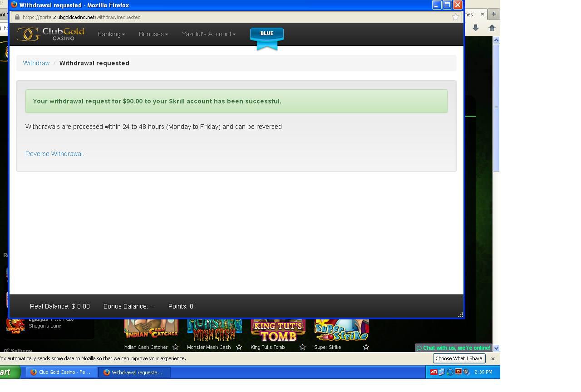Viewport: 581px width, 392px height.
Task: Click the Reverse Withdrawal link
Action: pos(54,154)
